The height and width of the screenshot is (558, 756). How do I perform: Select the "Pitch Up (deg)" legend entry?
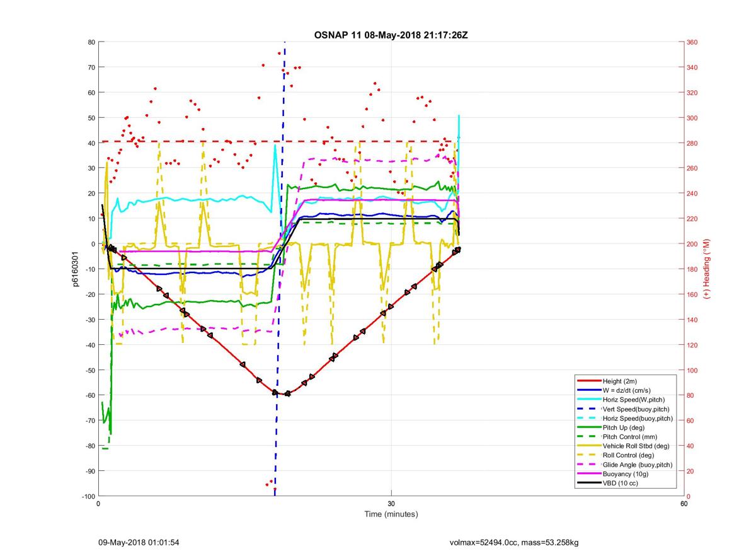[x=624, y=427]
